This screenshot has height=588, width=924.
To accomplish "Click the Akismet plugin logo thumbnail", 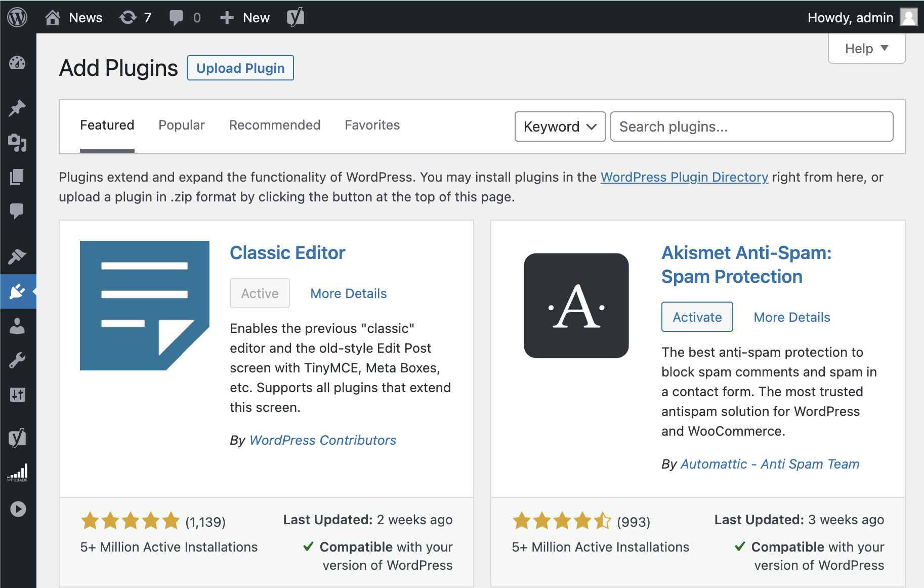I will (x=576, y=306).
